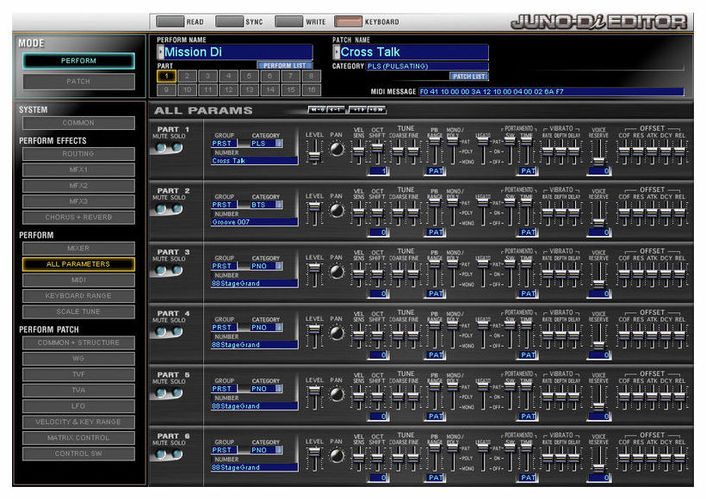Image resolution: width=706 pixels, height=499 pixels.
Task: Select part 10 in the part grid
Action: (x=187, y=90)
